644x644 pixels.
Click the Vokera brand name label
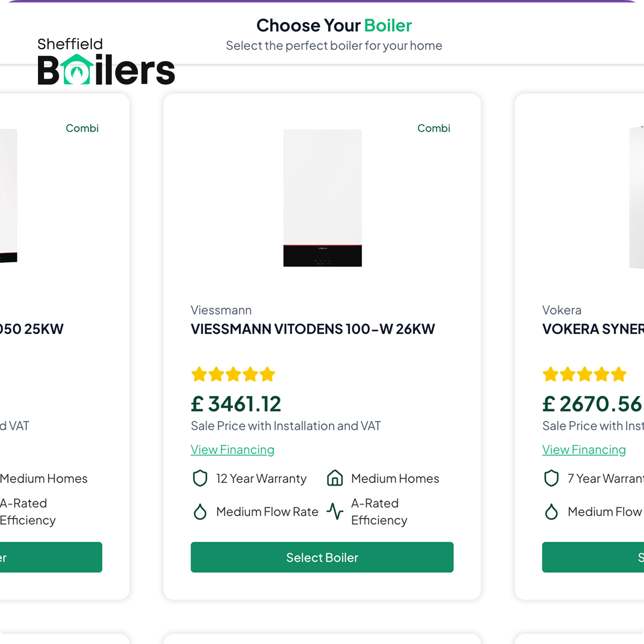(562, 310)
